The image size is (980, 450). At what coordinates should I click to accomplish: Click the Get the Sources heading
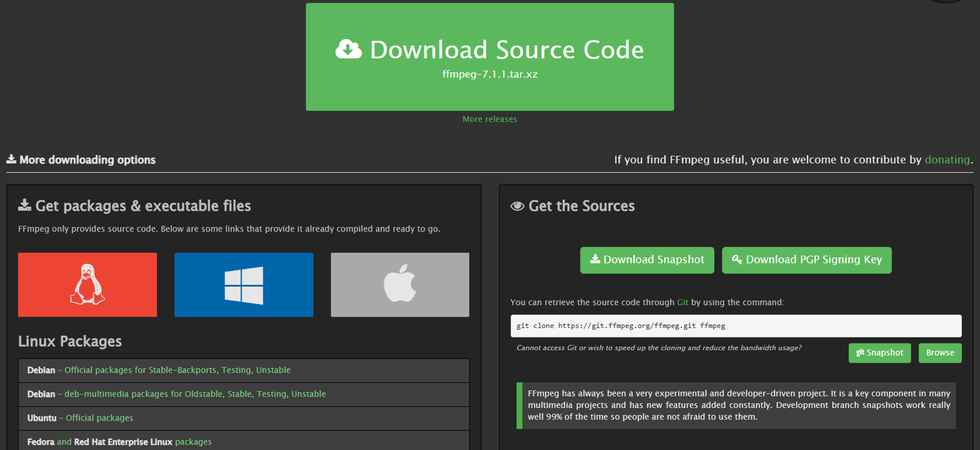pos(573,205)
